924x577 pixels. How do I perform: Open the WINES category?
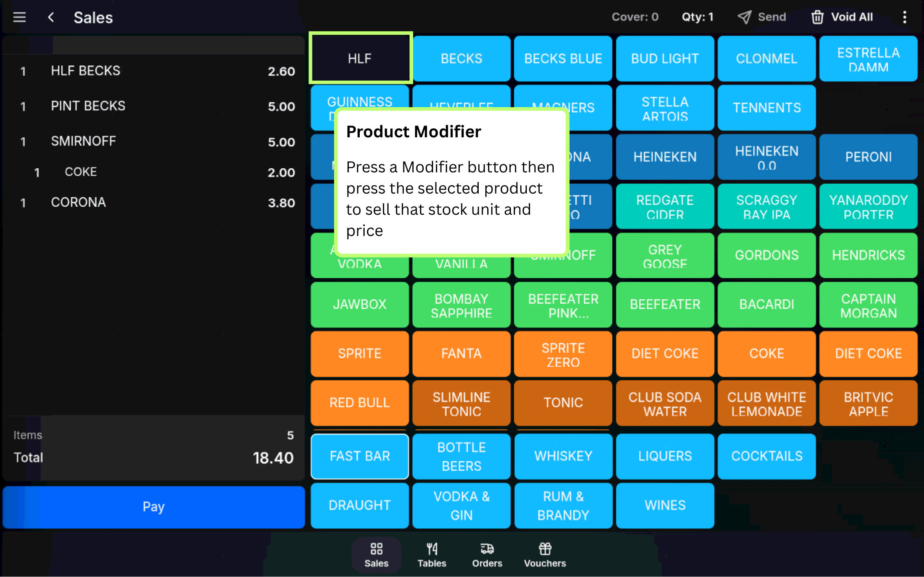pos(665,506)
